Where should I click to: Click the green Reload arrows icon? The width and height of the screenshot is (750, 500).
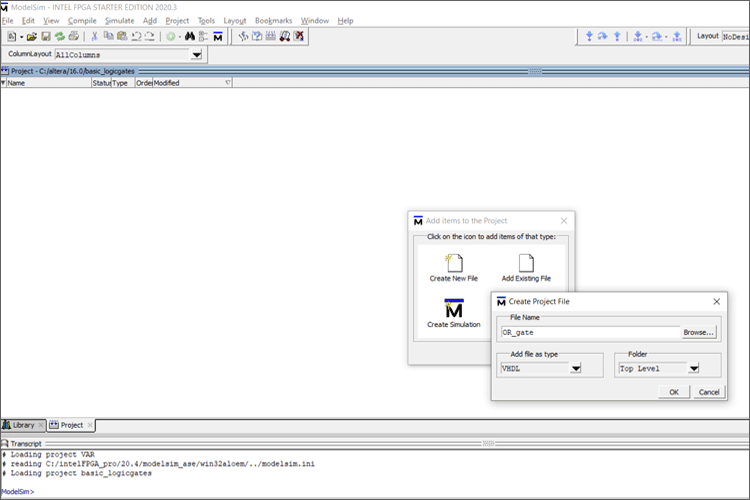pos(60,36)
